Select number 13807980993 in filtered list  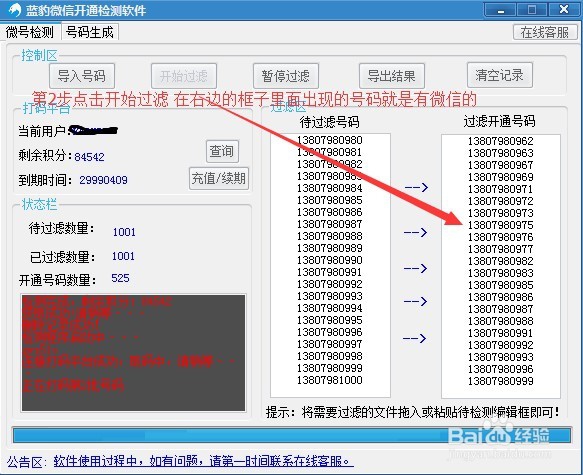[x=500, y=357]
